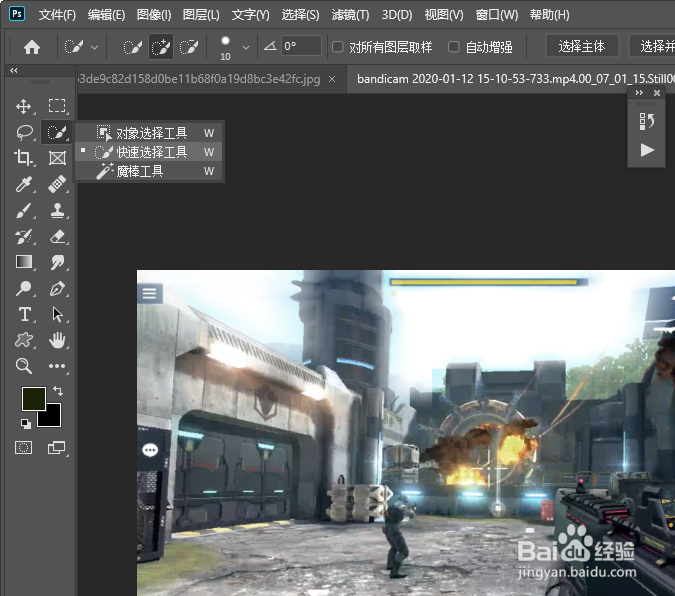Choose Subtract from Selection mode
The width and height of the screenshot is (675, 596).
pos(189,47)
